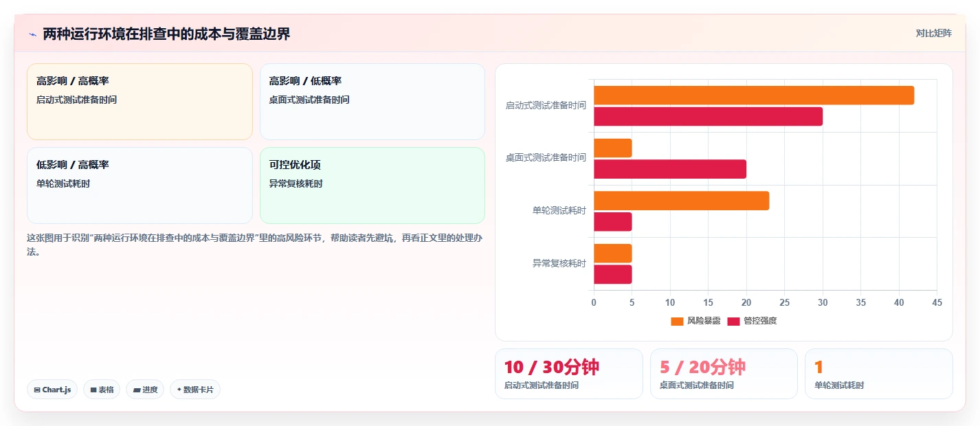Click the 数据卡片 tag
This screenshot has height=426, width=980.
(x=195, y=390)
